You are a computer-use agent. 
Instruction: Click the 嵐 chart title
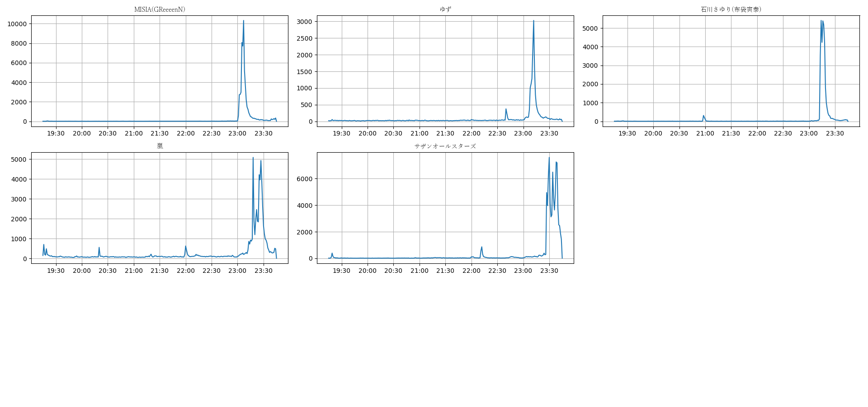(x=160, y=146)
